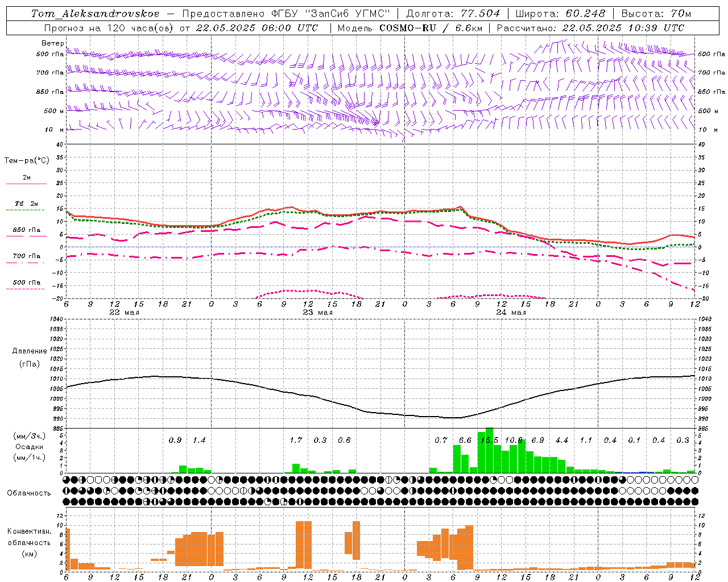
Task: Click the longitude value Долгота: 77.504
Action: click(453, 14)
